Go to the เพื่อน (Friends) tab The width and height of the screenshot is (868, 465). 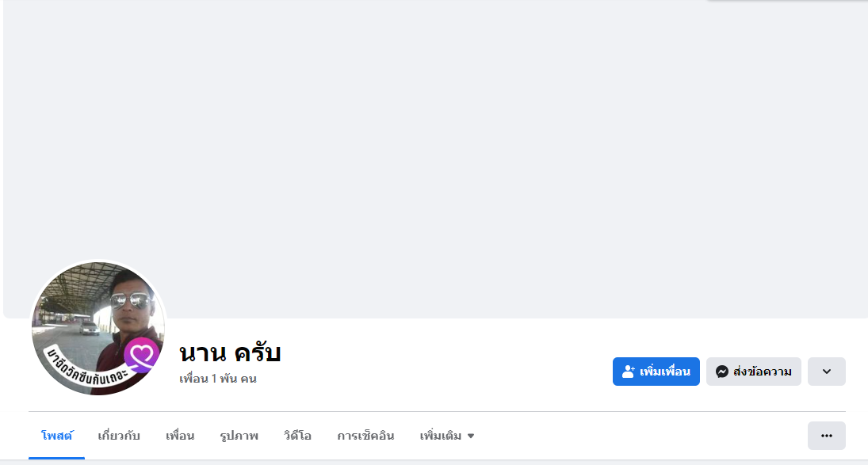[x=180, y=436]
